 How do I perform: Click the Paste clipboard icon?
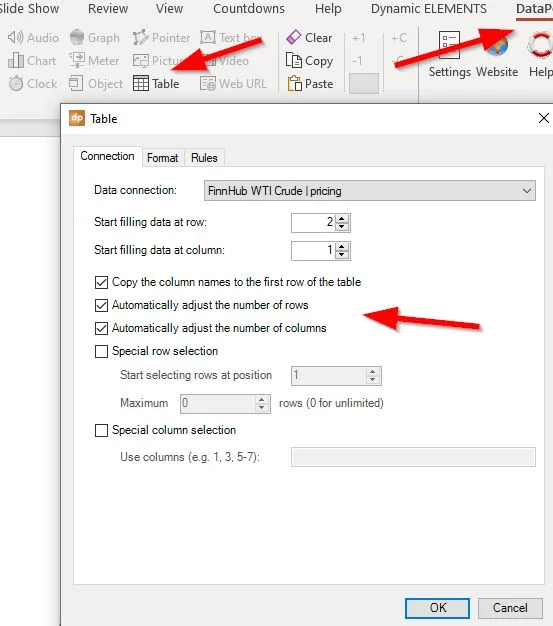point(294,83)
